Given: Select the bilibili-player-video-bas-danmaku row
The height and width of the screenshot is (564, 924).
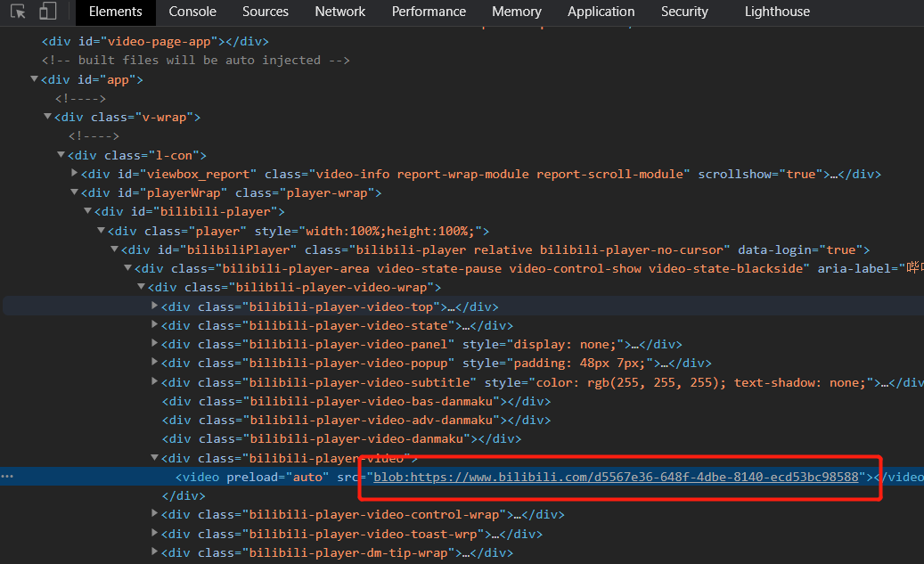Looking at the screenshot, I should click(x=356, y=401).
